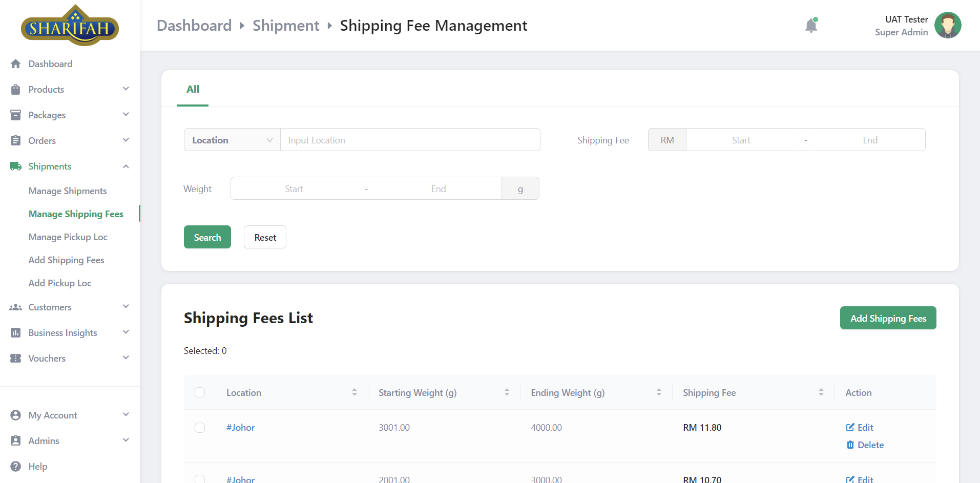Click the Sharifah logo
Viewport: 980px width, 483px height.
[x=70, y=26]
